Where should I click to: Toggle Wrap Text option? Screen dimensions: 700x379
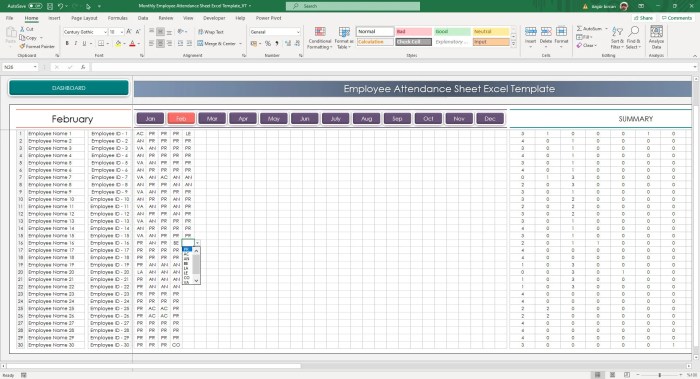pyautogui.click(x=211, y=32)
